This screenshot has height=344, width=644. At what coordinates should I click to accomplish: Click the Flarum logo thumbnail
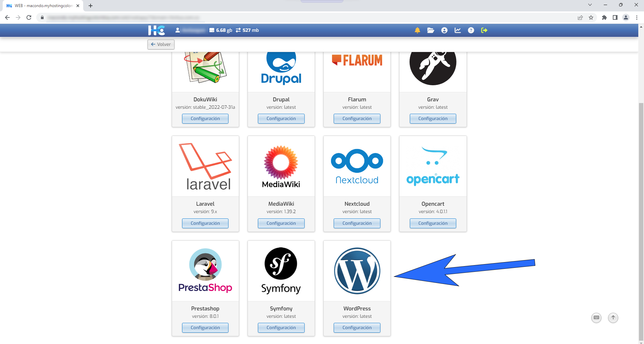[x=357, y=60]
